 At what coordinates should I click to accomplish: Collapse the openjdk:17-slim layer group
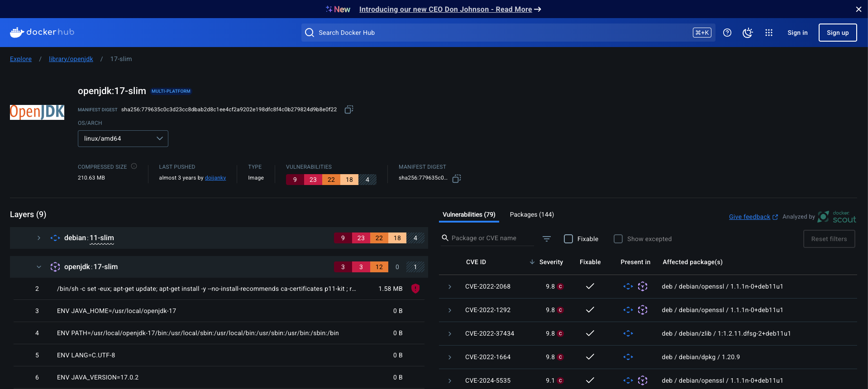pos(39,267)
